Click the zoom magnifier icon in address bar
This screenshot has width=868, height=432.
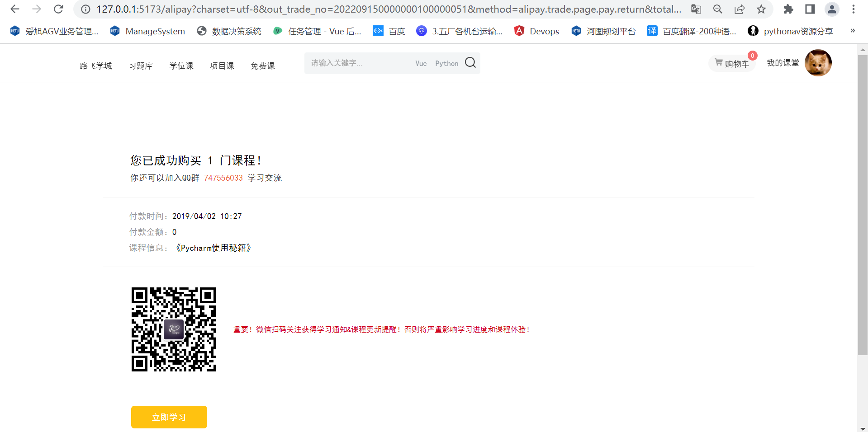coord(718,9)
